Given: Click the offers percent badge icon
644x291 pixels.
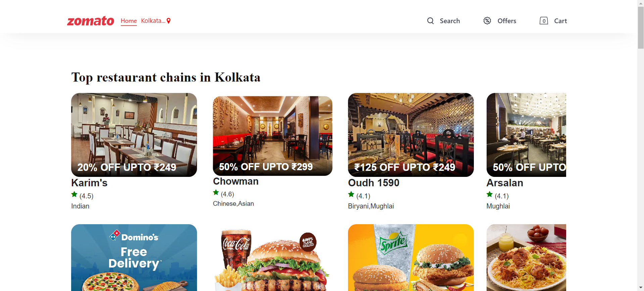Looking at the screenshot, I should point(487,21).
